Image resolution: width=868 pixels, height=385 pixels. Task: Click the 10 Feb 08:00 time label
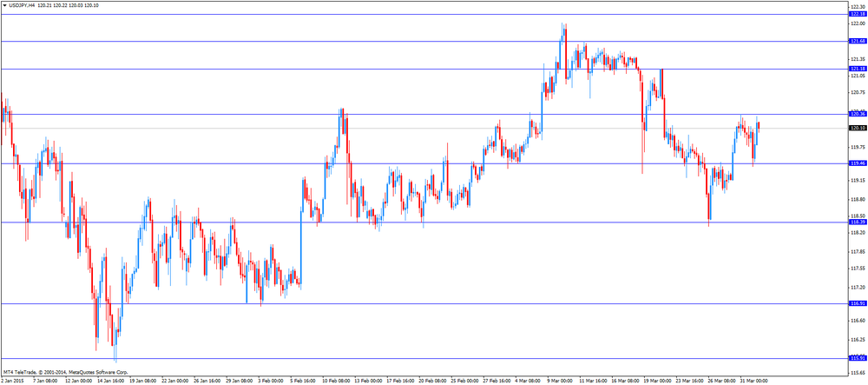[x=337, y=382]
